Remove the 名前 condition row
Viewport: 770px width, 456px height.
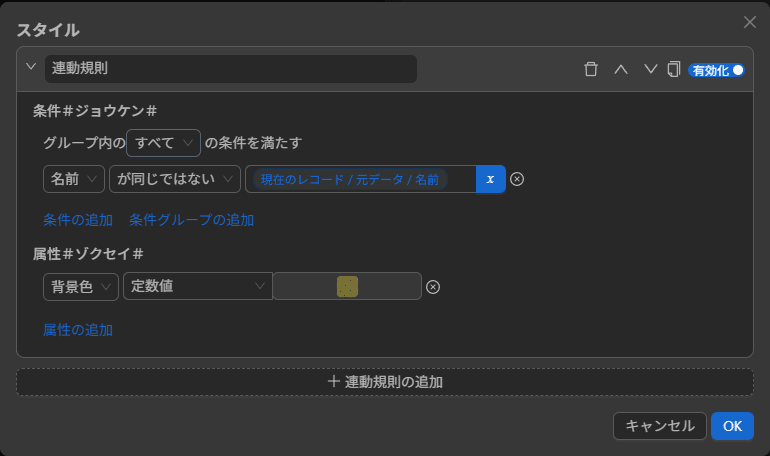(x=517, y=179)
